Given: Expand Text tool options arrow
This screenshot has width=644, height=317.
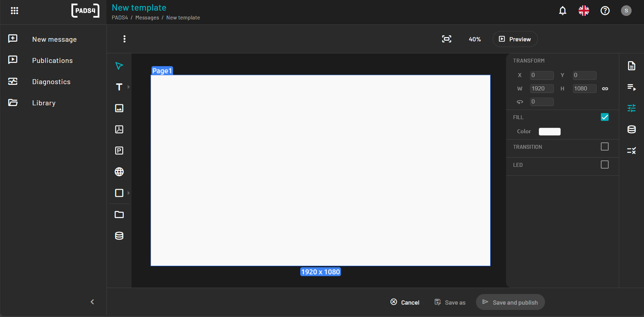Looking at the screenshot, I should click(x=129, y=87).
